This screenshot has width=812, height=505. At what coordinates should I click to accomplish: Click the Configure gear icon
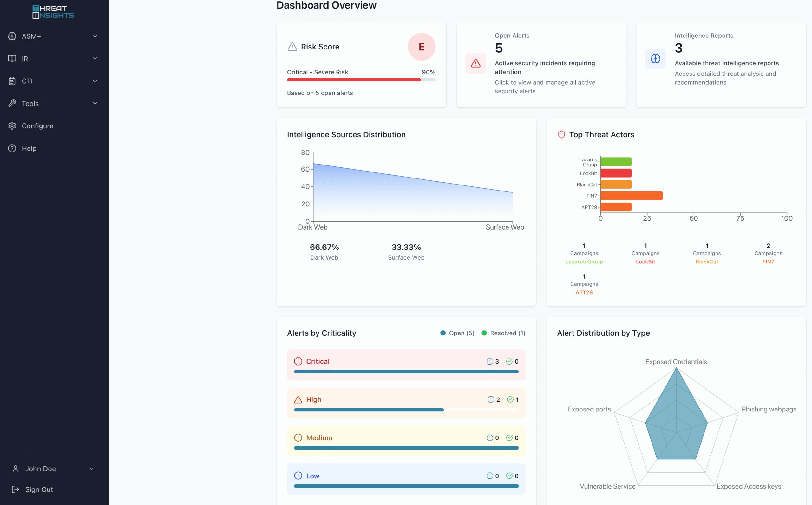pyautogui.click(x=12, y=126)
